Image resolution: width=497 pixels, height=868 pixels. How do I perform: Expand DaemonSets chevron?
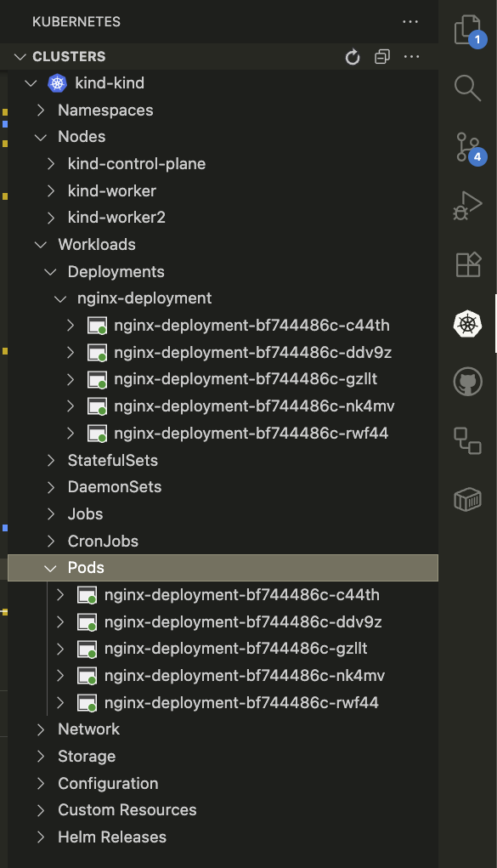[51, 487]
